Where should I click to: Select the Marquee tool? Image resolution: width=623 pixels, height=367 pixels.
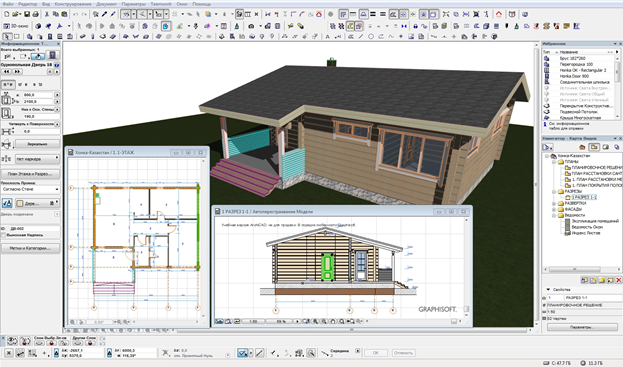click(17, 37)
